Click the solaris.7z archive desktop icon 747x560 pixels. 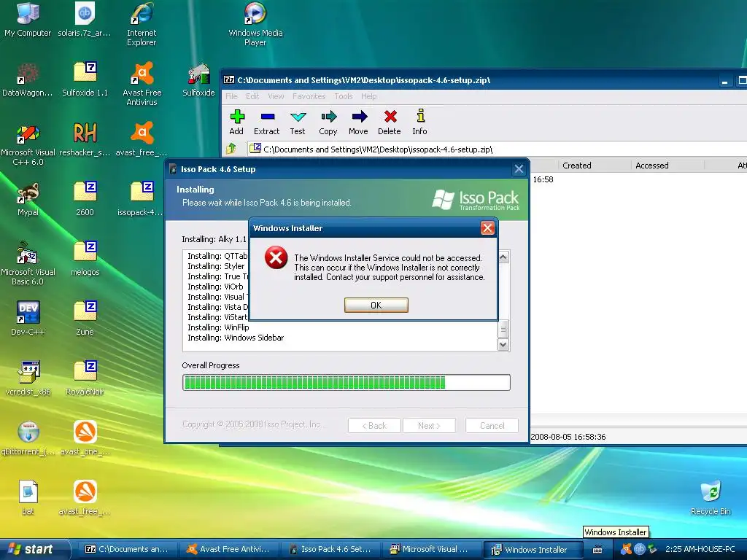85,20
